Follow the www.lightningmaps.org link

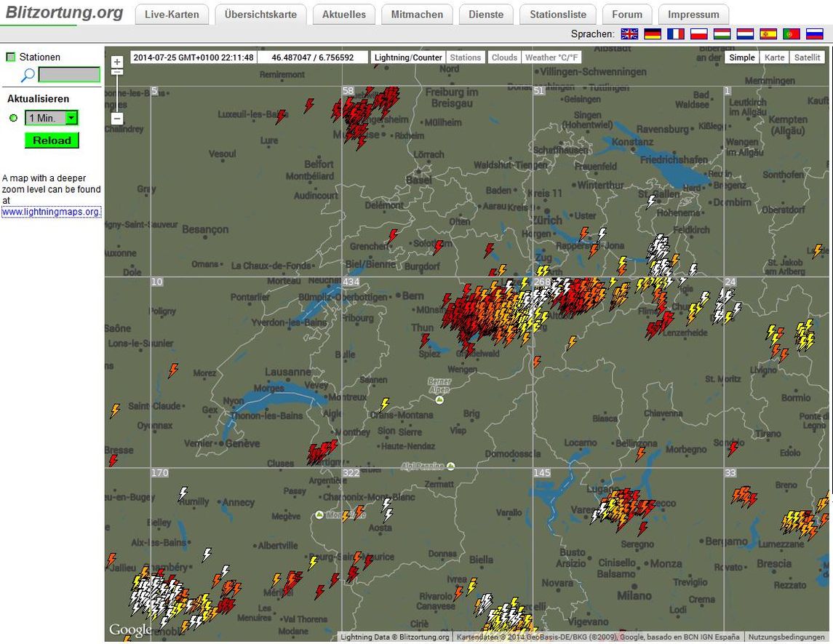(51, 212)
